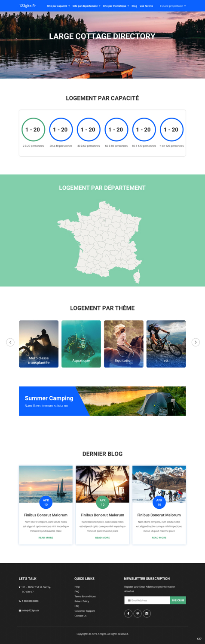205x644 pixels.
Task: Click the phone icon beside 1 888 888 8888
Action: click(20, 601)
